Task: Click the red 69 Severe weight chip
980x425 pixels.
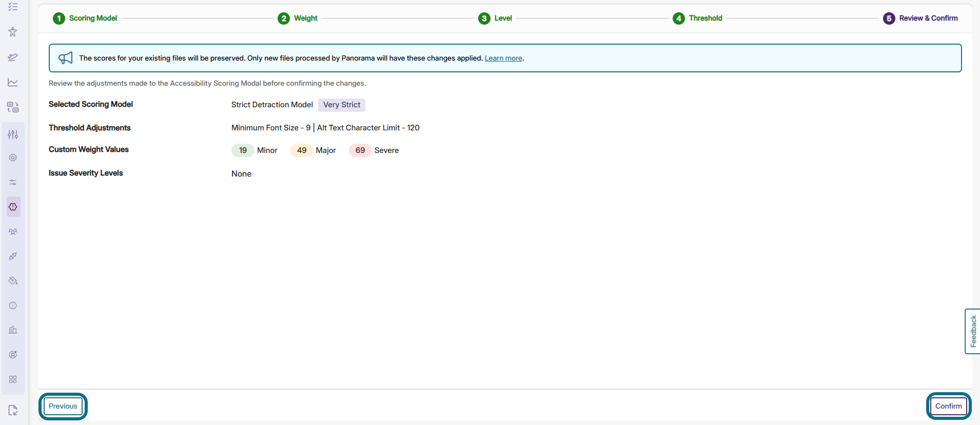Action: click(x=360, y=150)
